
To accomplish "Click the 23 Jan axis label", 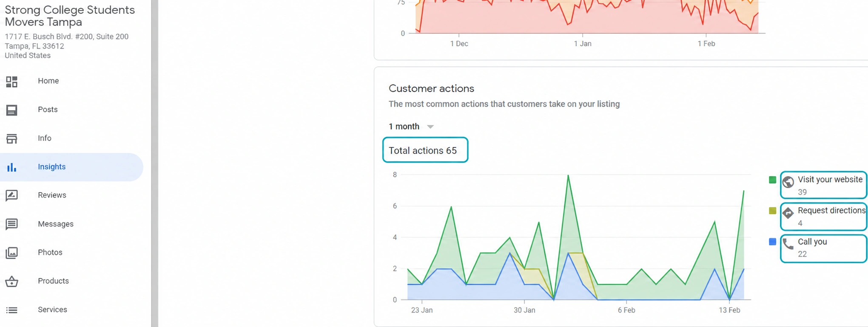I will 422,310.
